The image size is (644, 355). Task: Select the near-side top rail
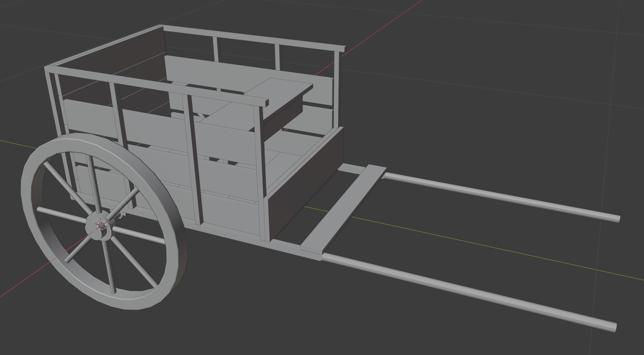click(157, 86)
